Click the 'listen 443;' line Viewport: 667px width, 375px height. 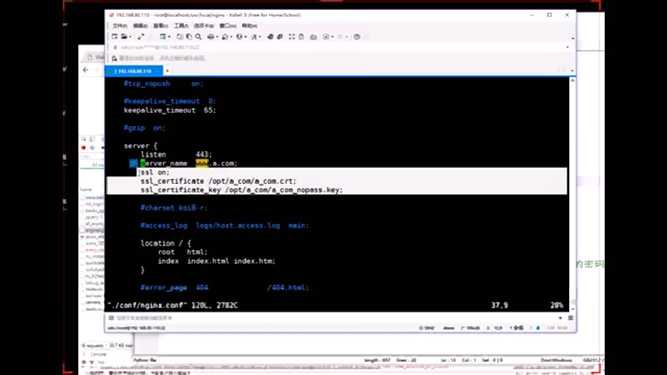[176, 155]
